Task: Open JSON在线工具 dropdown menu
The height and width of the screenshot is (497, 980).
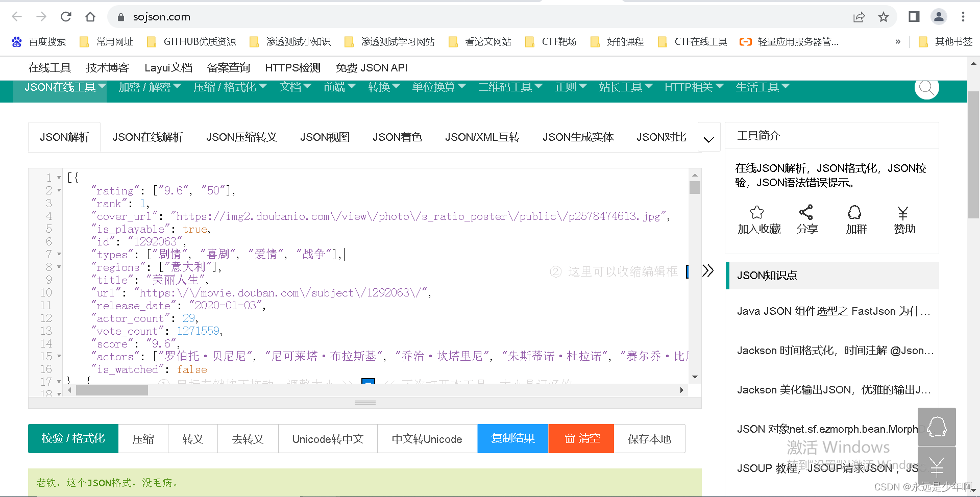Action: coord(65,87)
